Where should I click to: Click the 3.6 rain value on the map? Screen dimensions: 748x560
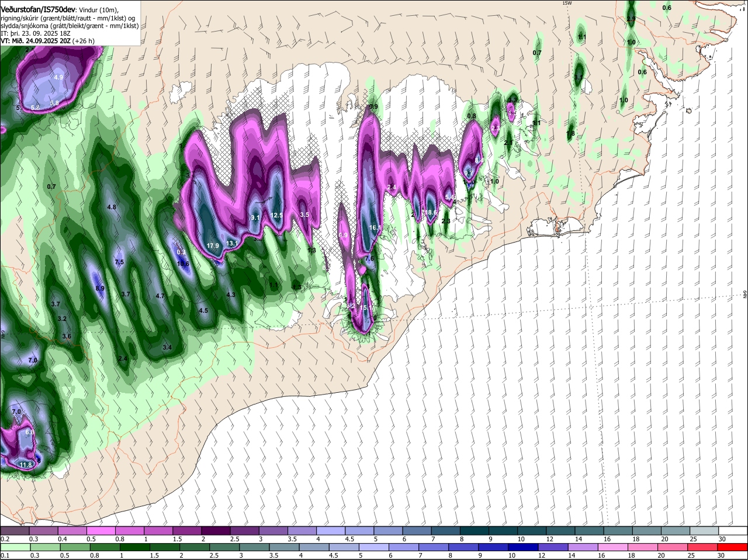click(x=67, y=336)
